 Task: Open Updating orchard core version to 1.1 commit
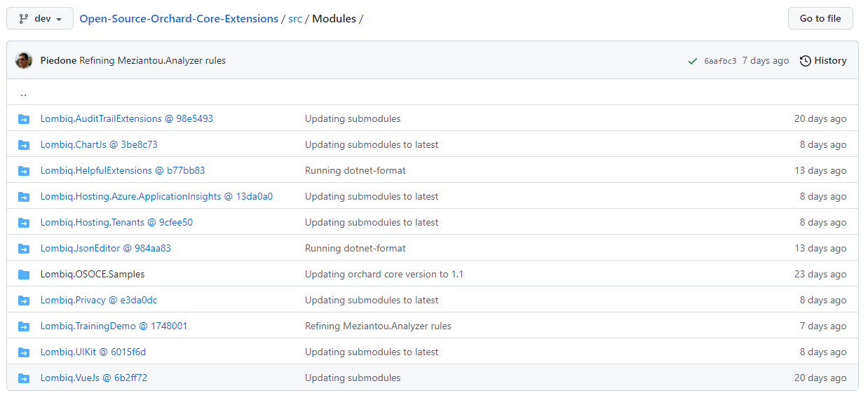pyautogui.click(x=384, y=274)
